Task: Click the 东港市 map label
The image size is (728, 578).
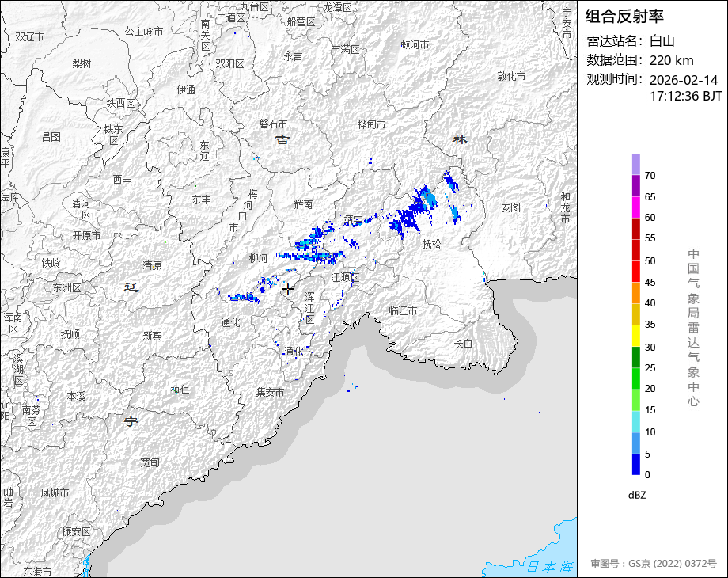Action: (37, 571)
